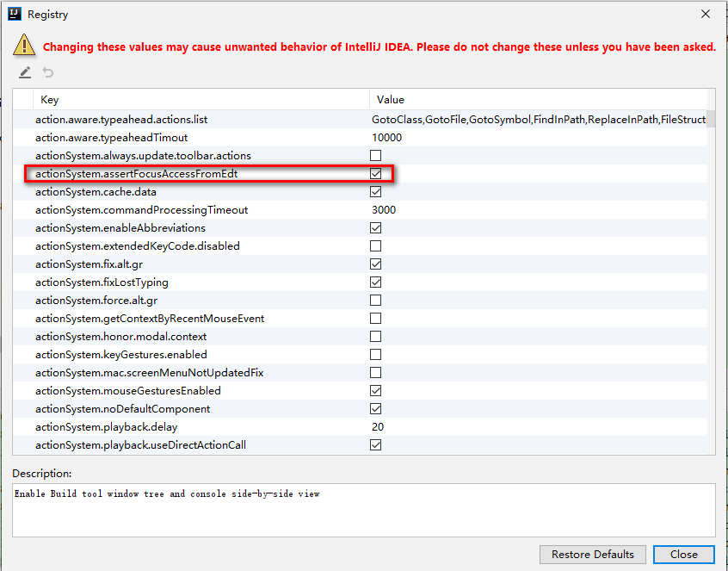Click the GotoClass,GotoFile value cell
Image resolution: width=728 pixels, height=571 pixels.
click(539, 120)
